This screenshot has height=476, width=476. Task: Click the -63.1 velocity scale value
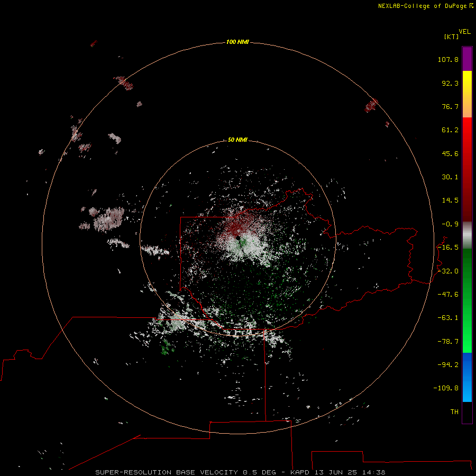click(448, 318)
